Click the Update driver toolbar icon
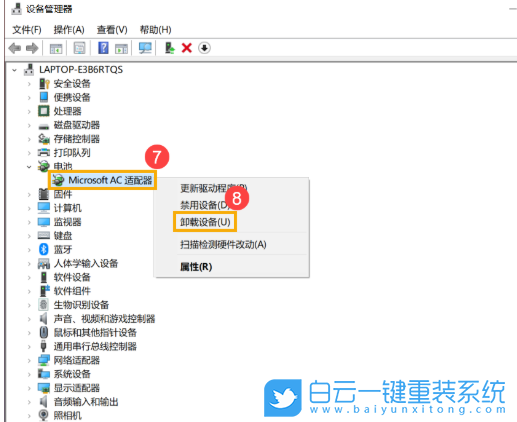This screenshot has height=422, width=517. tap(170, 48)
